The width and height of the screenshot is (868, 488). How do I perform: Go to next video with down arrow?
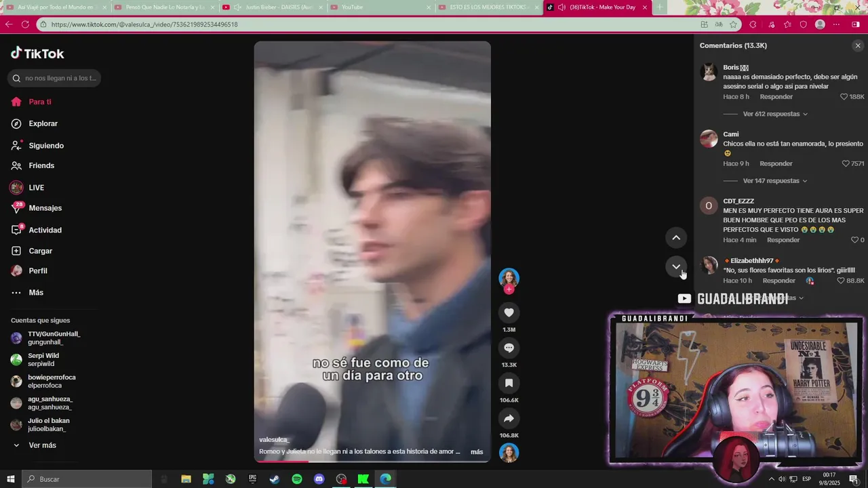point(676,267)
